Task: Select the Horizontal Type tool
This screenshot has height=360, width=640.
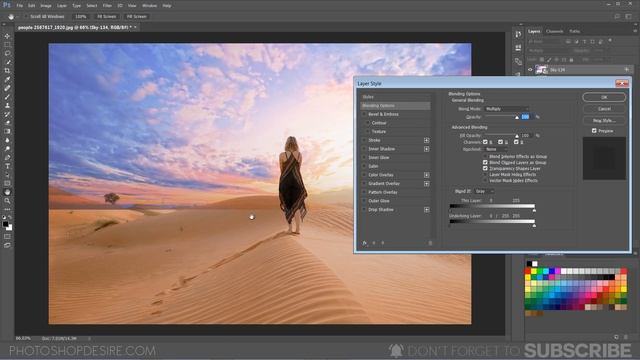Action: [x=7, y=166]
